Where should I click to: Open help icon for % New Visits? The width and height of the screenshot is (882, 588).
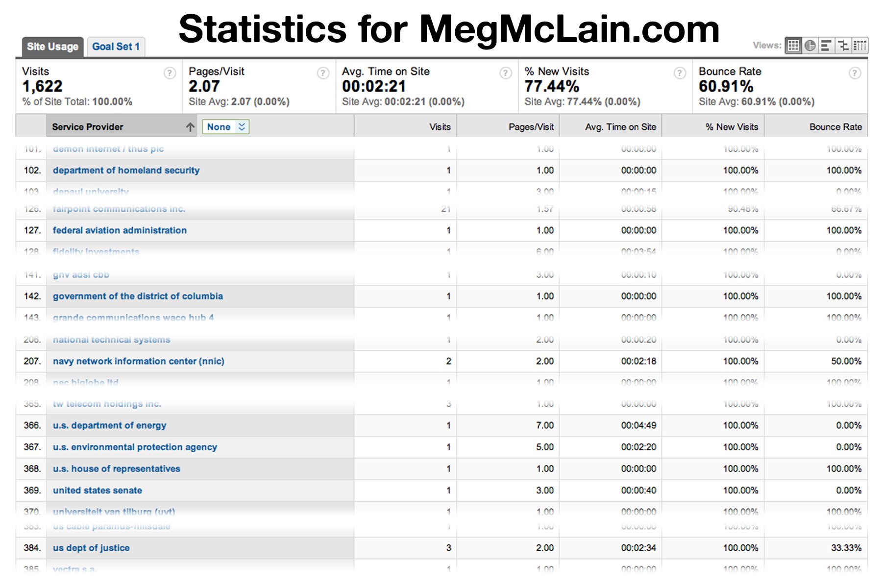(680, 73)
